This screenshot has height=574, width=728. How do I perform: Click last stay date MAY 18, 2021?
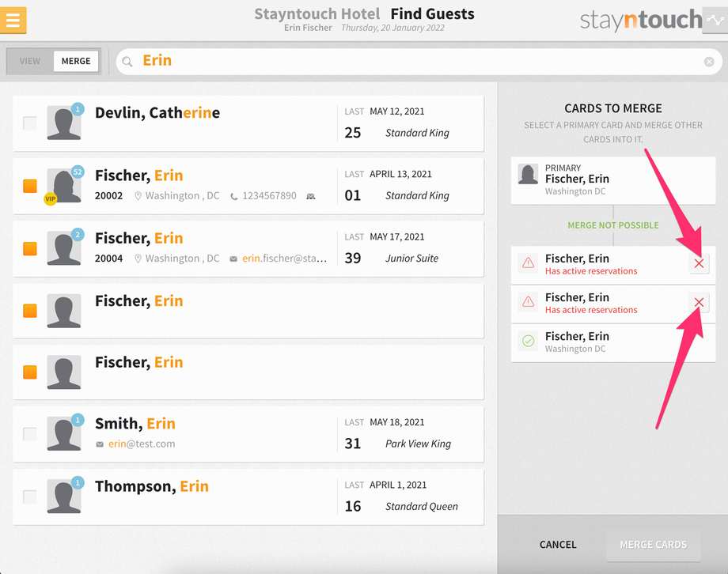pyautogui.click(x=397, y=422)
